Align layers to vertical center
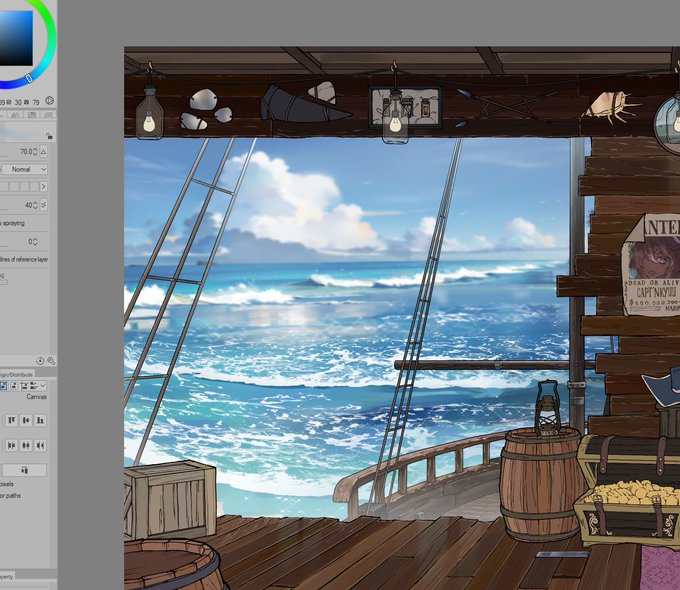 (26, 420)
